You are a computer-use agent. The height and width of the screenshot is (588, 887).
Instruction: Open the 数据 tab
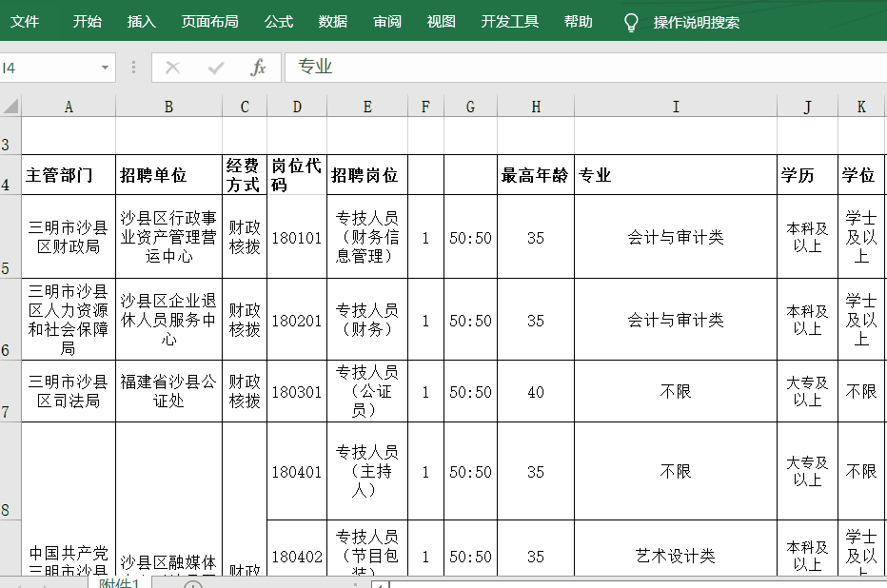click(333, 22)
